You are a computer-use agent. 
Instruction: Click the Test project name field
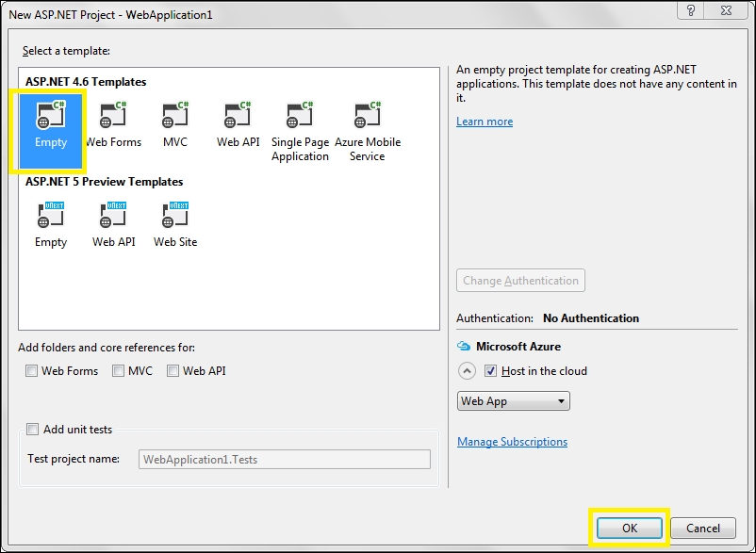click(285, 460)
